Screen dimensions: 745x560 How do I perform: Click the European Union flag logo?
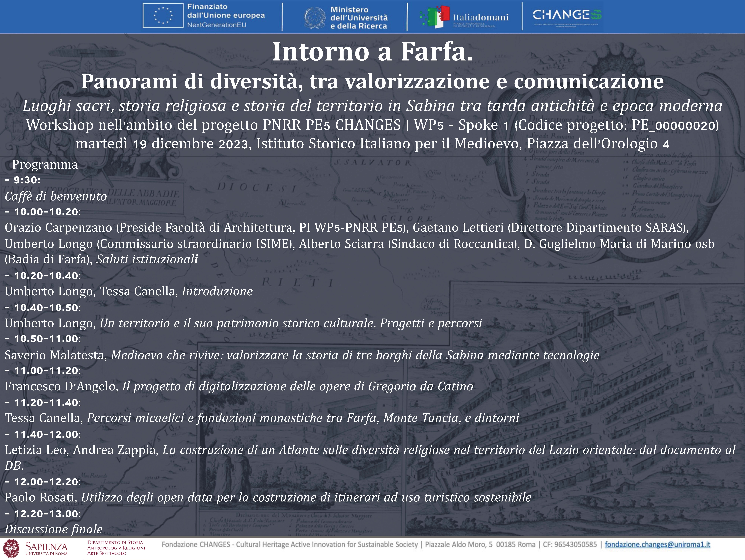163,16
